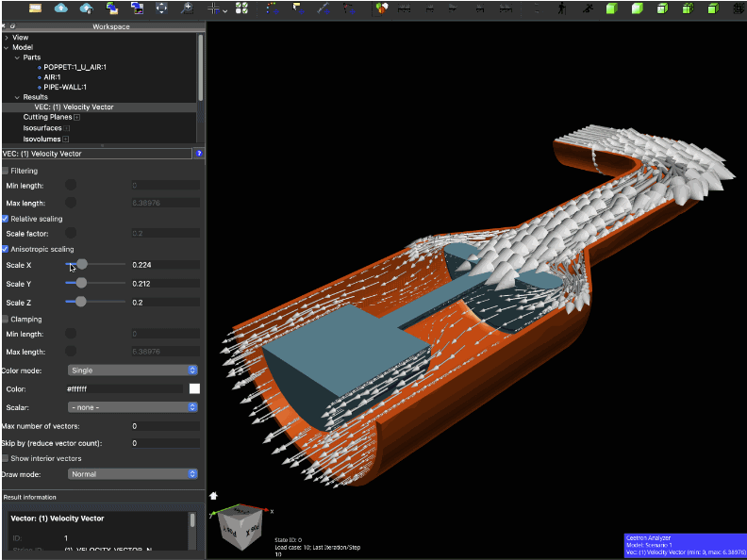Open the Draw mode dropdown

tap(133, 474)
